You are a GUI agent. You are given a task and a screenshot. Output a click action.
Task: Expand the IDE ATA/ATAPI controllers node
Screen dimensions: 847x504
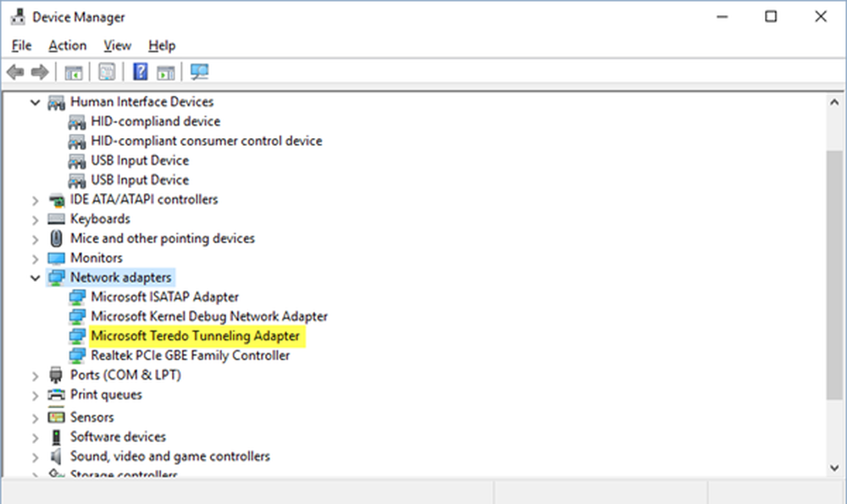35,201
